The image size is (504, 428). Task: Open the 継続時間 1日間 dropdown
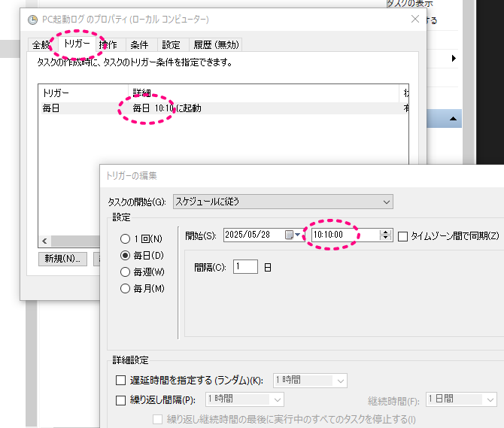tap(461, 400)
